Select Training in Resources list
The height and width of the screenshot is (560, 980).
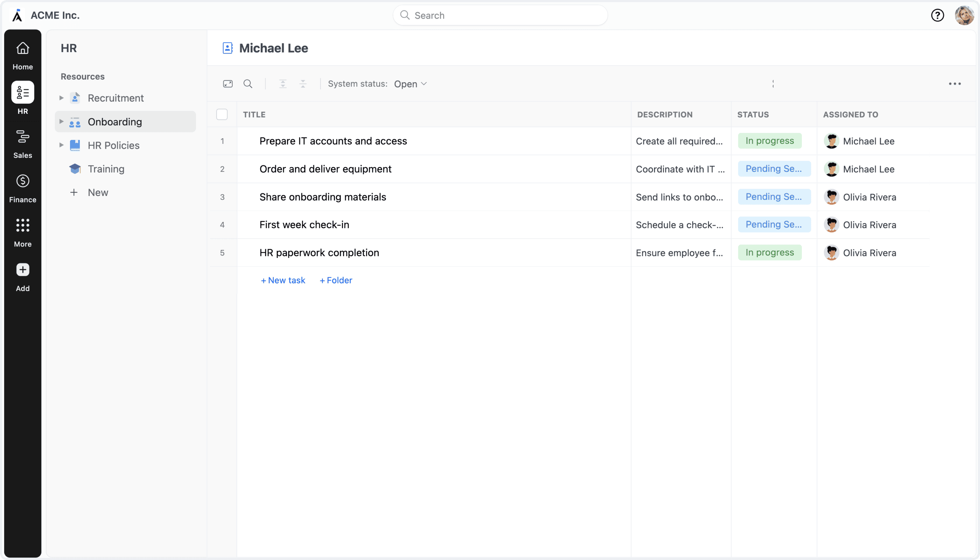pyautogui.click(x=106, y=169)
